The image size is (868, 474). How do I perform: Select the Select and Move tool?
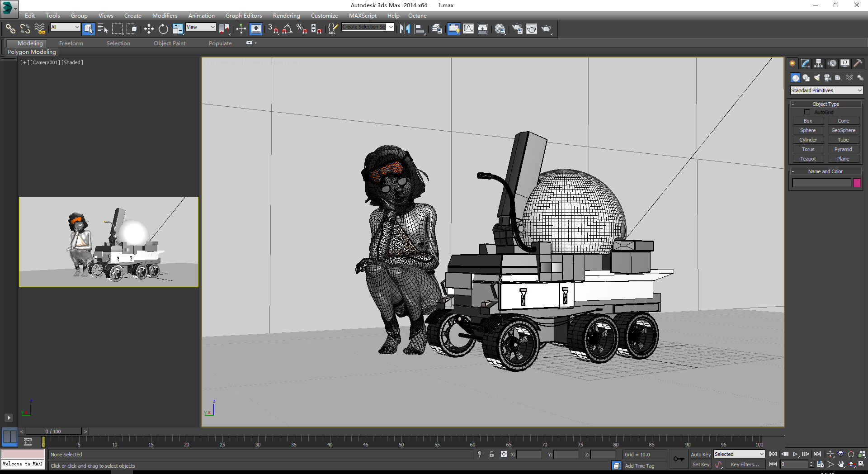(x=149, y=29)
